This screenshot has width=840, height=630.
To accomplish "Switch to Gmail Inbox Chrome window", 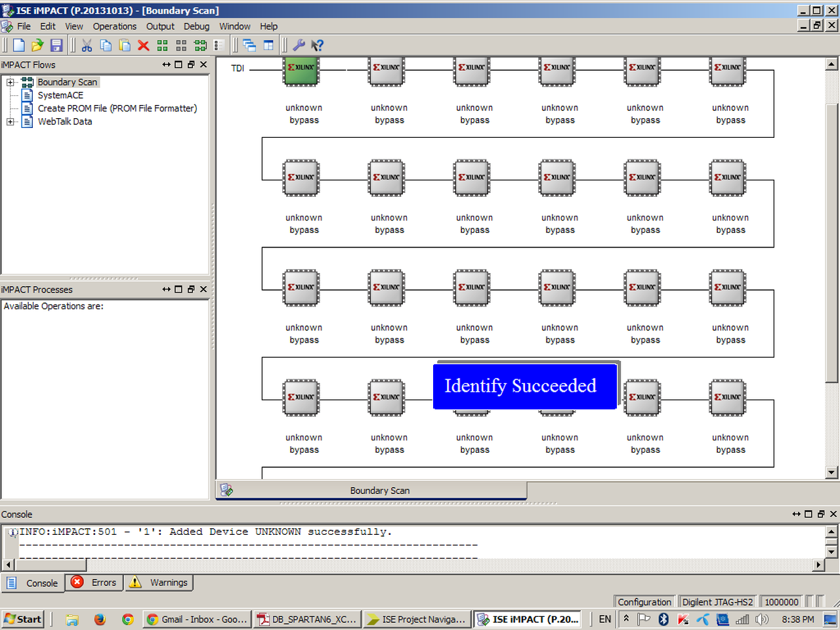I will tap(197, 619).
